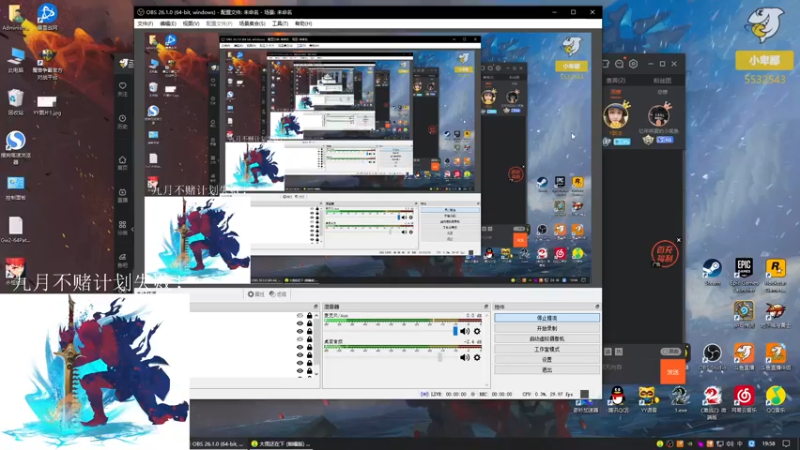Switch to the 贵宾(2) tab in chat window
This screenshot has width=800, height=450.
pyautogui.click(x=615, y=81)
